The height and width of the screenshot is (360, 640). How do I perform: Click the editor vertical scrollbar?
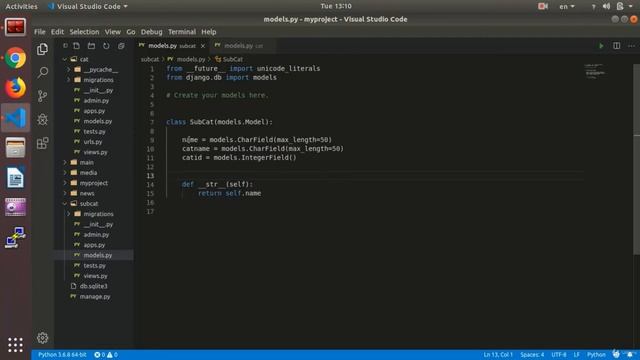point(636,159)
